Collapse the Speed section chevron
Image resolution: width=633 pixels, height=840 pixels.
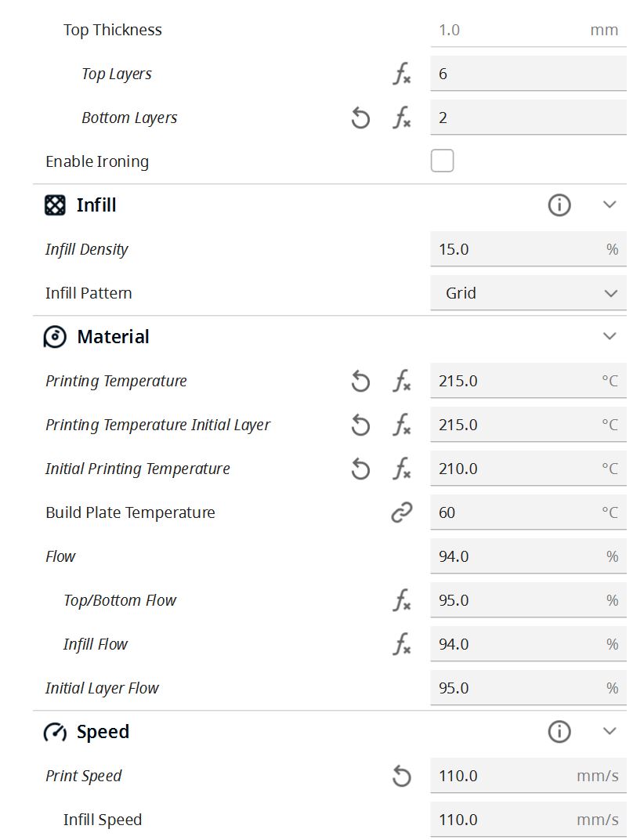point(609,732)
